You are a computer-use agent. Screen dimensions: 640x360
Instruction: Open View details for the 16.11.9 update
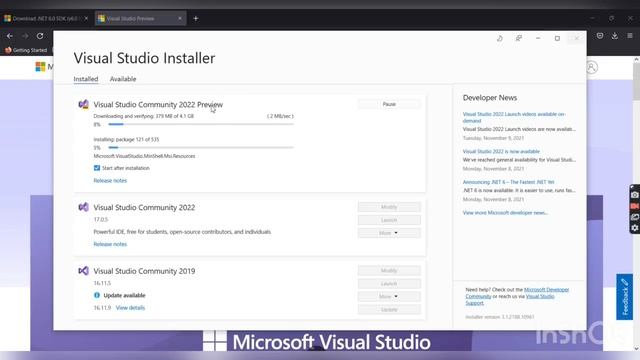pyautogui.click(x=130, y=308)
